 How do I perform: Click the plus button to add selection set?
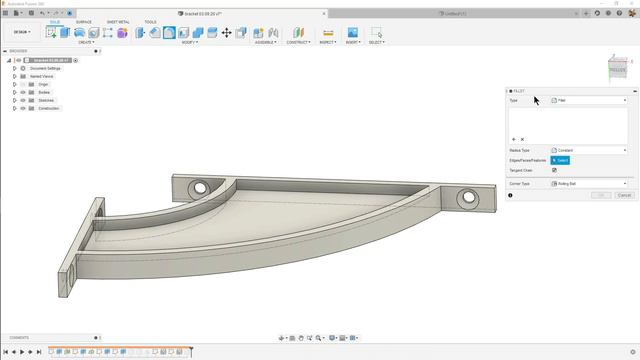coord(513,140)
